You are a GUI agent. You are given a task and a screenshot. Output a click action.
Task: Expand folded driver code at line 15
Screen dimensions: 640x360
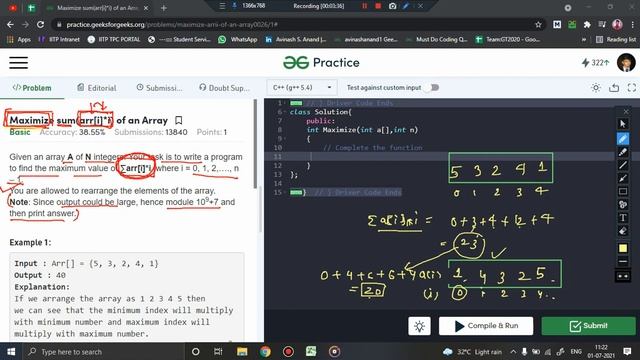[x=296, y=192]
